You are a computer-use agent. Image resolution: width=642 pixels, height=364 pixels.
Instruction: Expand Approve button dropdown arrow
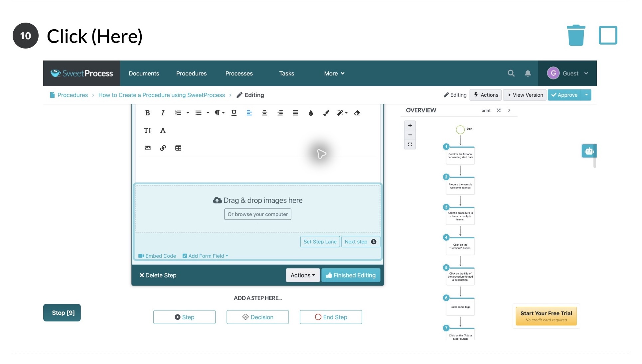click(586, 95)
